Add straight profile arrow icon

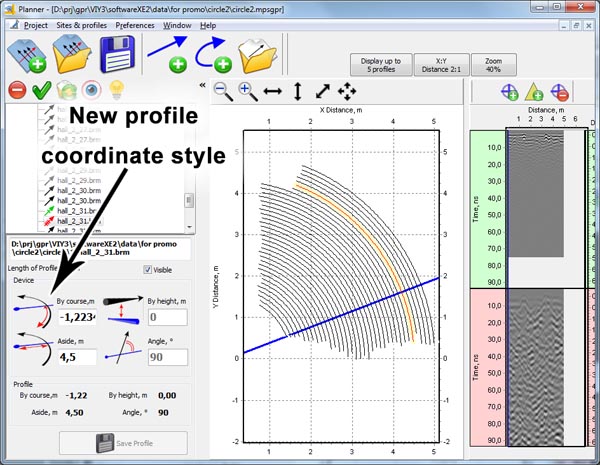point(168,54)
